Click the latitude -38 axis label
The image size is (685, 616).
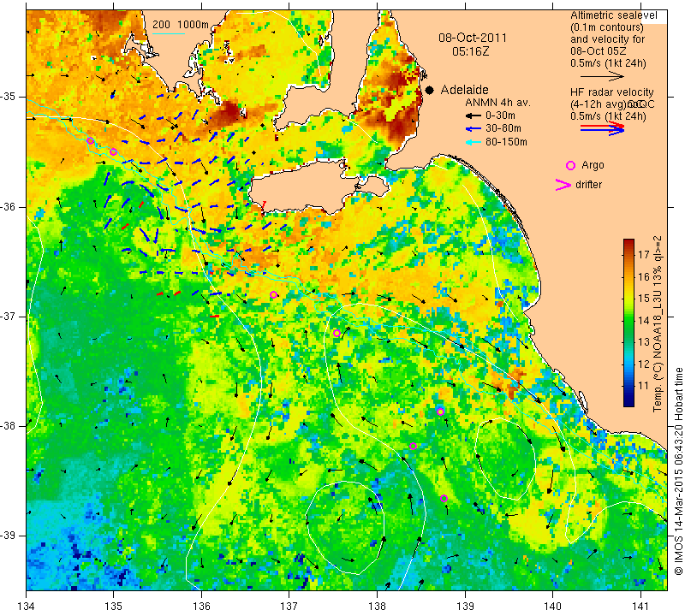pyautogui.click(x=9, y=426)
